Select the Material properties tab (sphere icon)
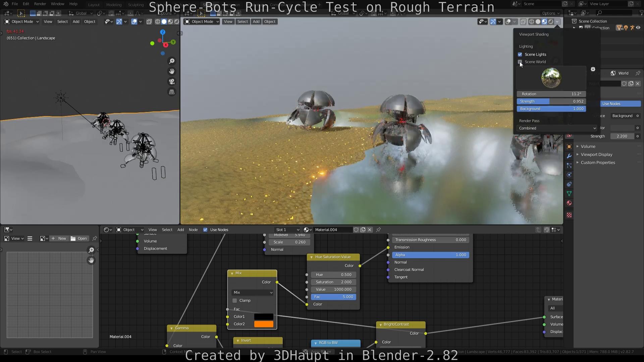Screen dimensions: 644x362 point(569,203)
